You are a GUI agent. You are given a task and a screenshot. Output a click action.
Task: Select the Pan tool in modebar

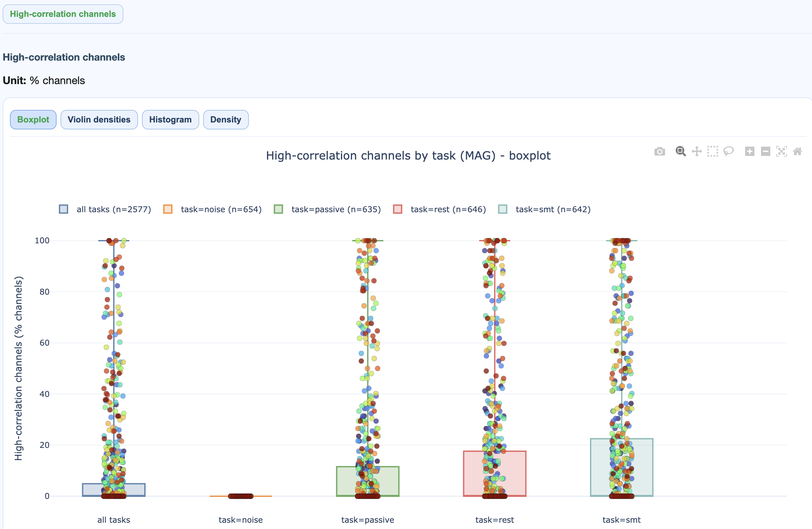tap(696, 151)
